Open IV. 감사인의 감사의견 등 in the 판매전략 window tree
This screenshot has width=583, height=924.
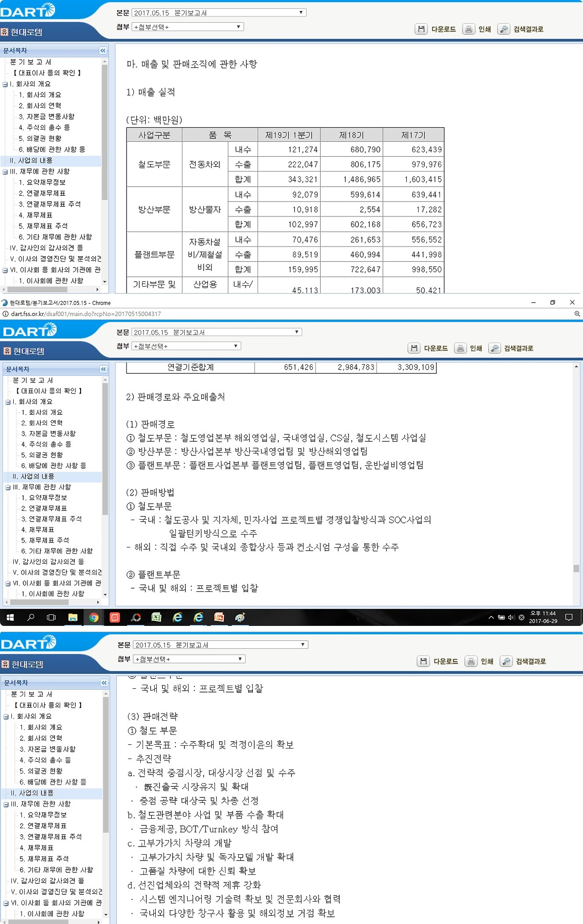[48, 881]
